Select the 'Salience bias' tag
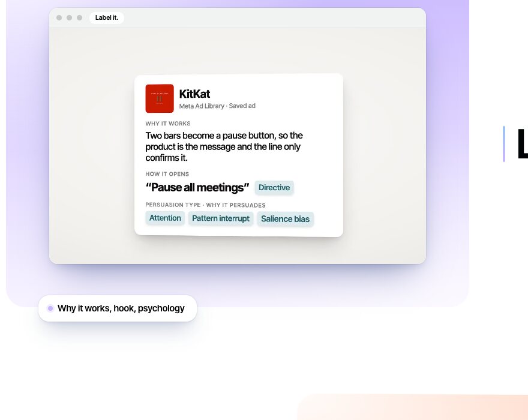528x420 pixels. 285,219
